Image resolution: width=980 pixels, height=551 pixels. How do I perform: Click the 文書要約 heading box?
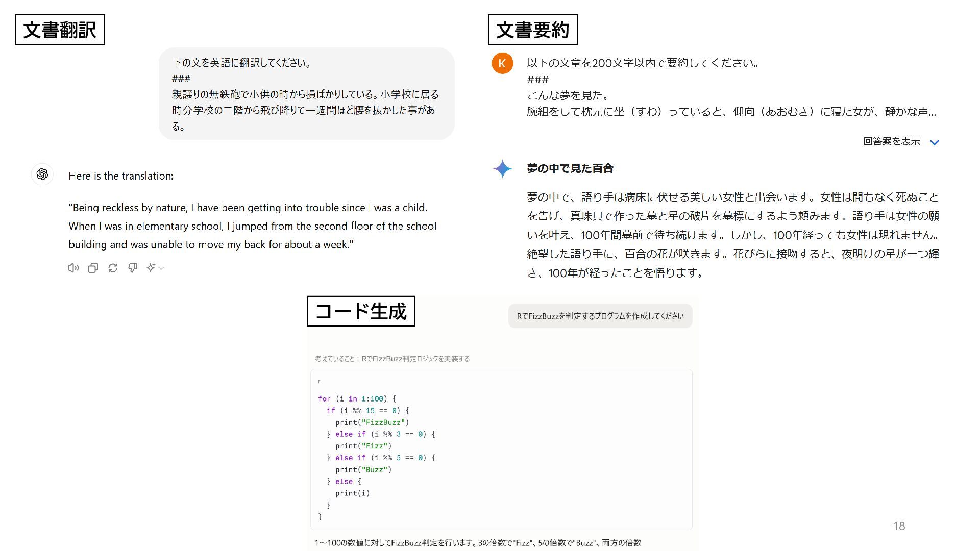[x=533, y=30]
